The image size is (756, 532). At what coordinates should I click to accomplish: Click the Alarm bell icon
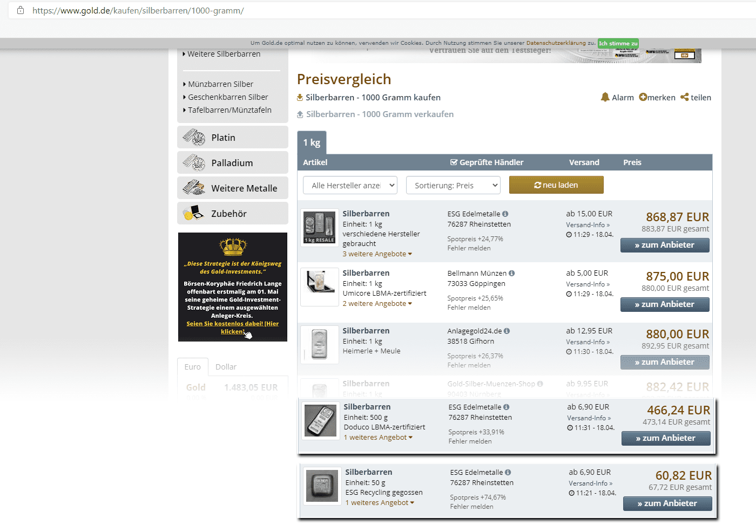pyautogui.click(x=605, y=97)
